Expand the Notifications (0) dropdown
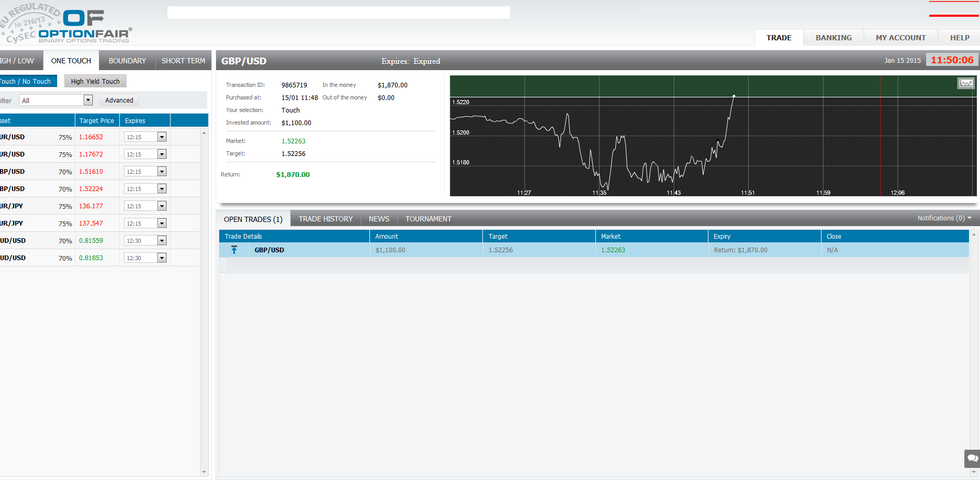Viewport: 980px width, 480px height. click(943, 218)
